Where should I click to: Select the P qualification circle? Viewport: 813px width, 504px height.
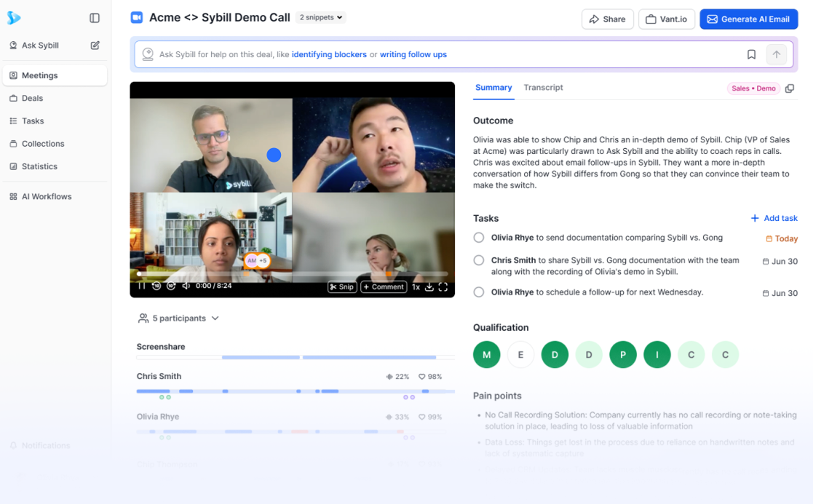pos(623,355)
